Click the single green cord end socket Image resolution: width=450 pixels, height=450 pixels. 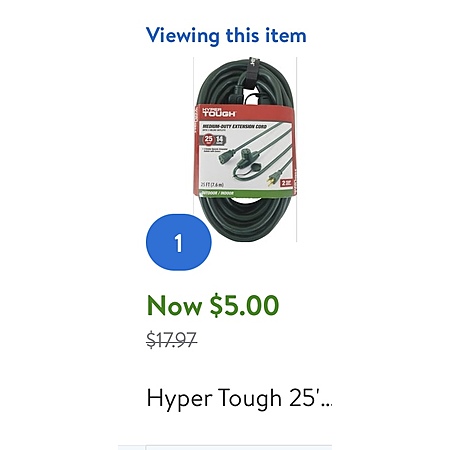coord(225,155)
